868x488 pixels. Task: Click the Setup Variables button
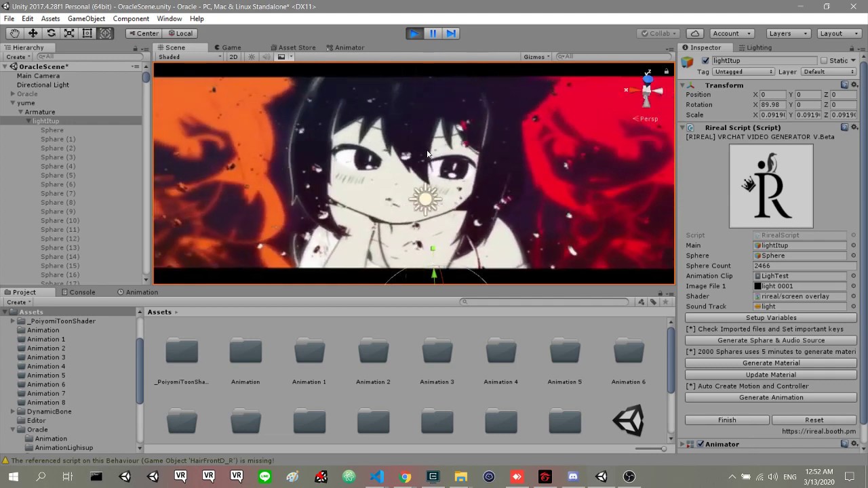click(x=771, y=318)
